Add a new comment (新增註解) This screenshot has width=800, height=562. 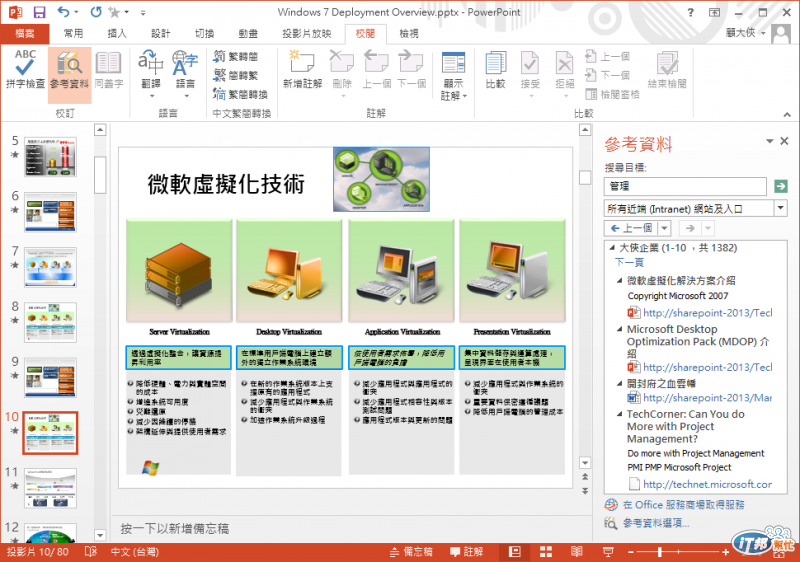(x=303, y=69)
